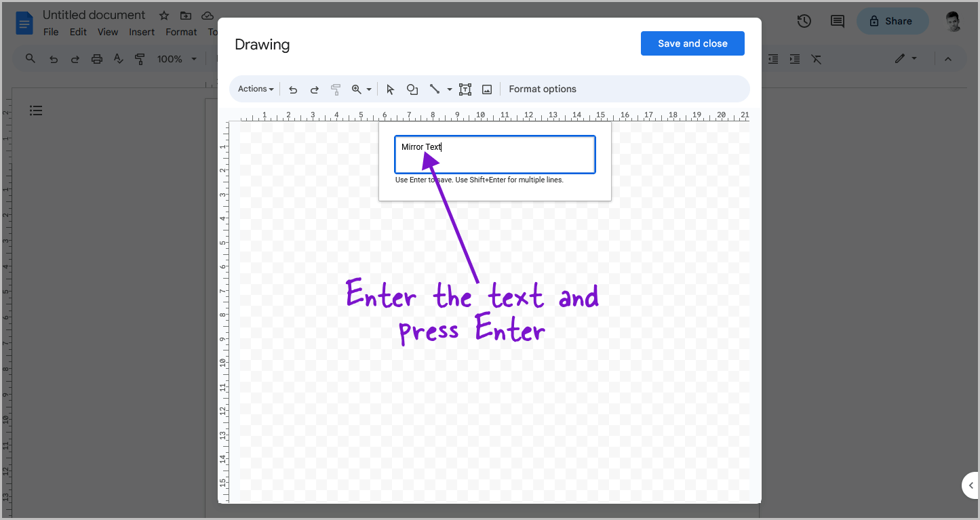Open the comments panel
Screen dimensions: 980x520
tap(836, 21)
